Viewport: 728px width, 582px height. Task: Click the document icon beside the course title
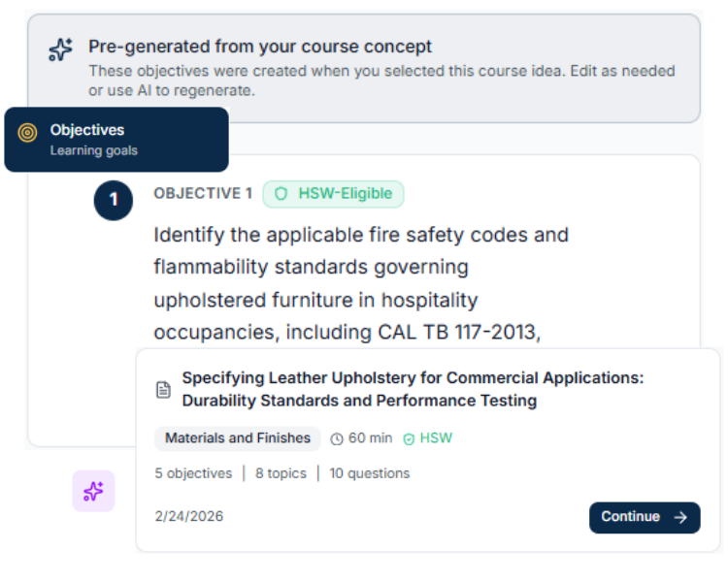tap(164, 390)
